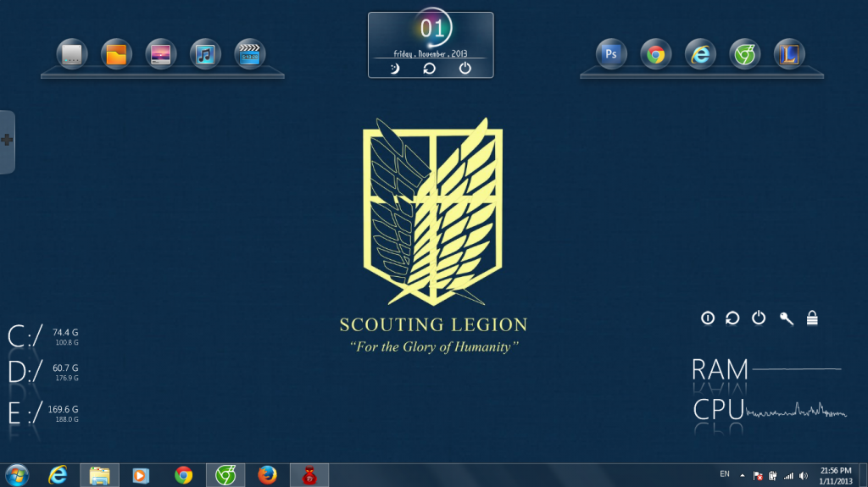
Task: Open Chrome in the taskbar
Action: click(x=183, y=475)
